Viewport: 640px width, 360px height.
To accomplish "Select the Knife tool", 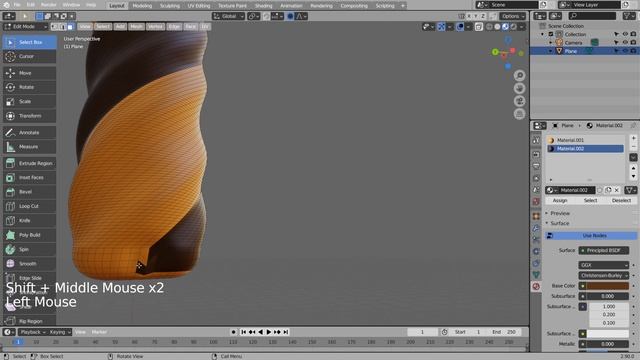I will coord(29,220).
